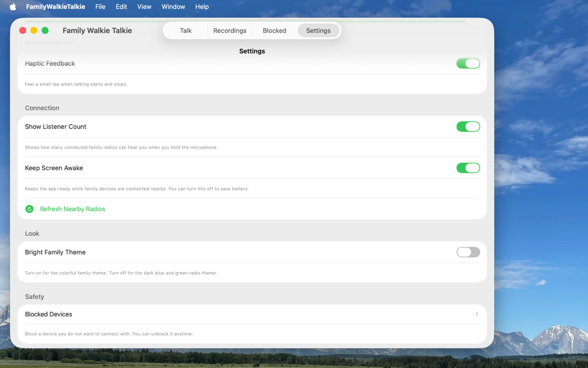Open the FamilyWalkieTalkie app menu

56,7
